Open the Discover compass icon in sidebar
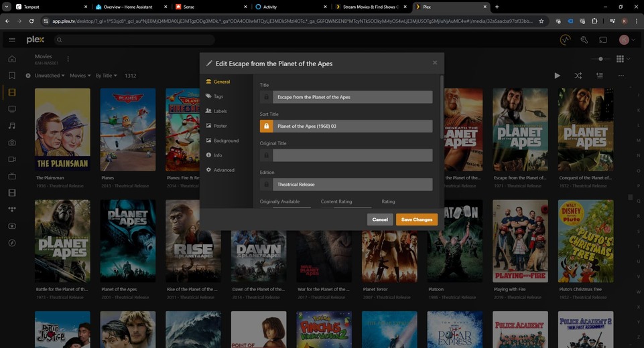This screenshot has height=348, width=644. [12, 243]
